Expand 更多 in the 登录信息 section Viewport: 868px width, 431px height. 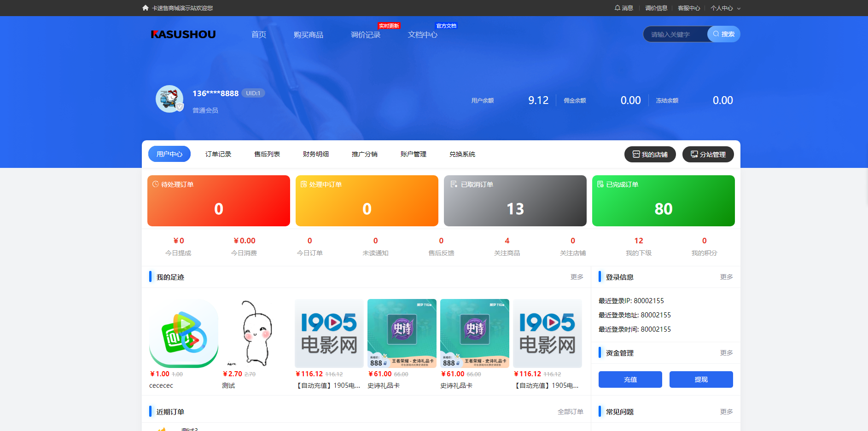tap(726, 277)
